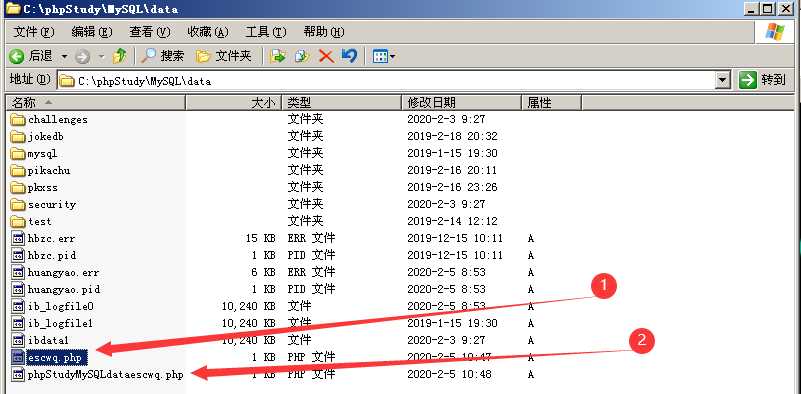Click the phpStudyMySQLdataescwq.php file name
The height and width of the screenshot is (394, 801).
[x=105, y=374]
